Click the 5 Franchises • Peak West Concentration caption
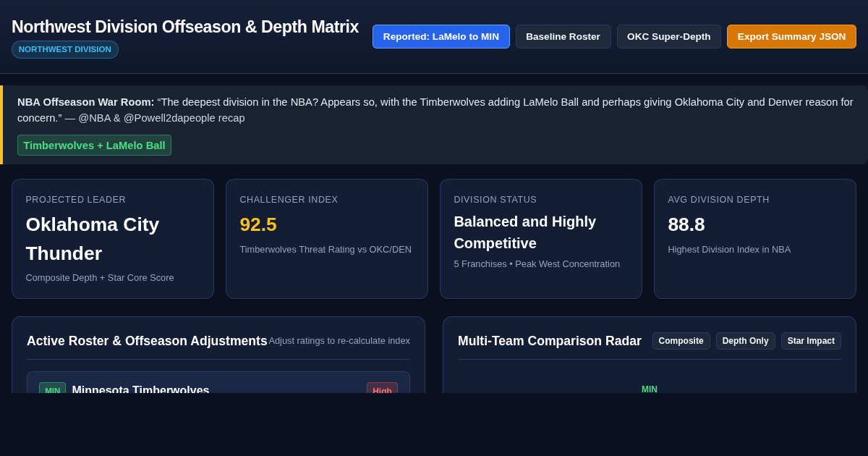The width and height of the screenshot is (868, 456). click(537, 263)
